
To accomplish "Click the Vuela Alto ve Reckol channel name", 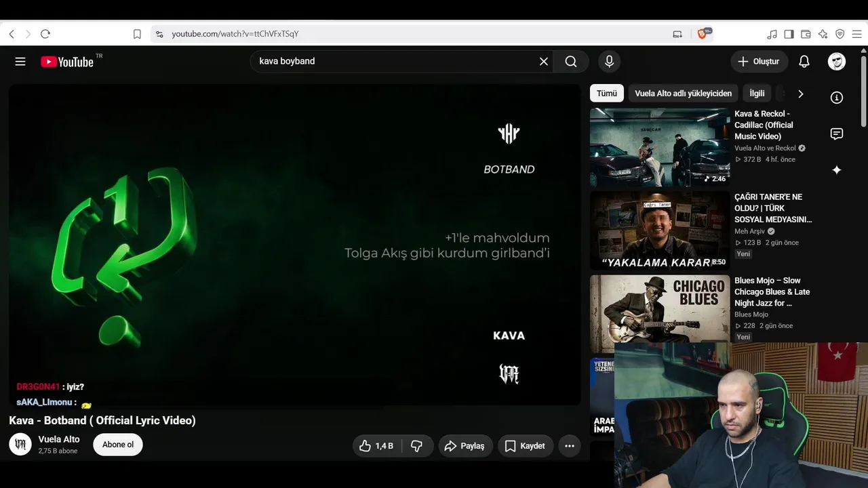I will [765, 148].
